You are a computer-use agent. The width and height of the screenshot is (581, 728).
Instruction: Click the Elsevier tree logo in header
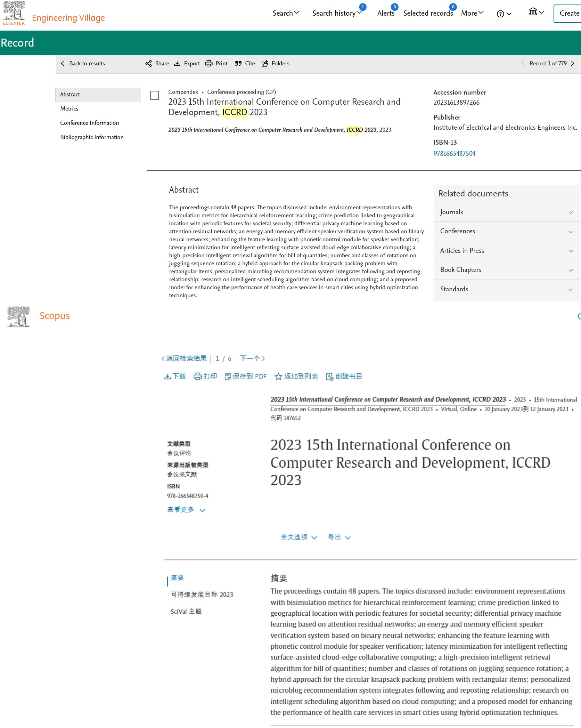tap(14, 13)
